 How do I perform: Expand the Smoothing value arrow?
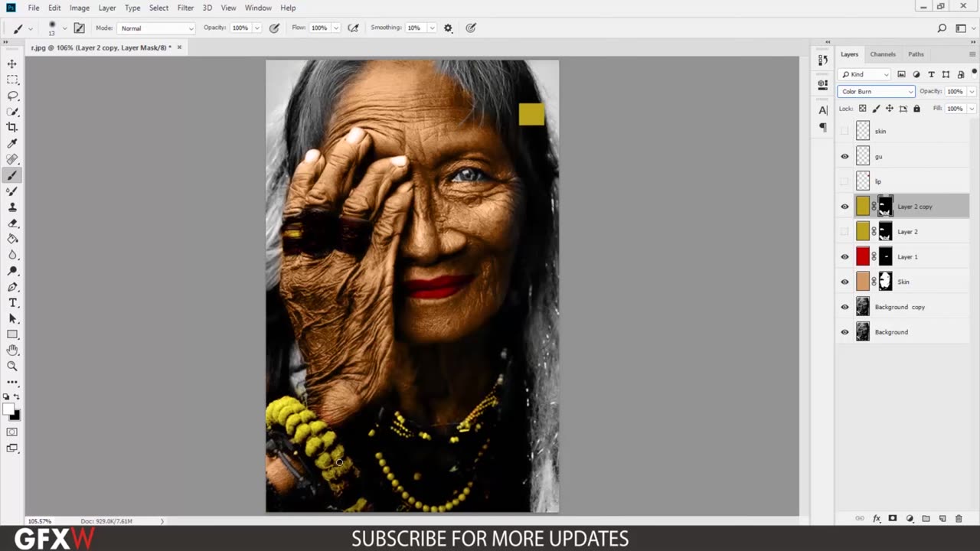click(x=432, y=28)
